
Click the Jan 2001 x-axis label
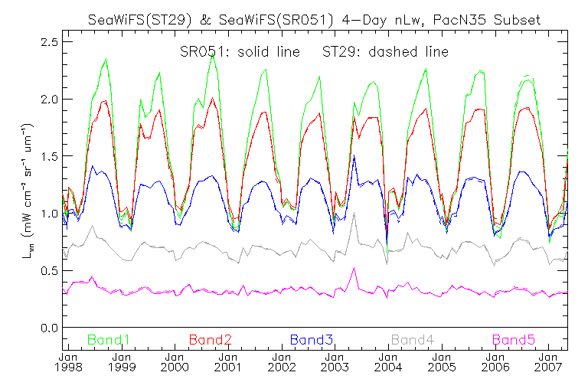click(228, 362)
